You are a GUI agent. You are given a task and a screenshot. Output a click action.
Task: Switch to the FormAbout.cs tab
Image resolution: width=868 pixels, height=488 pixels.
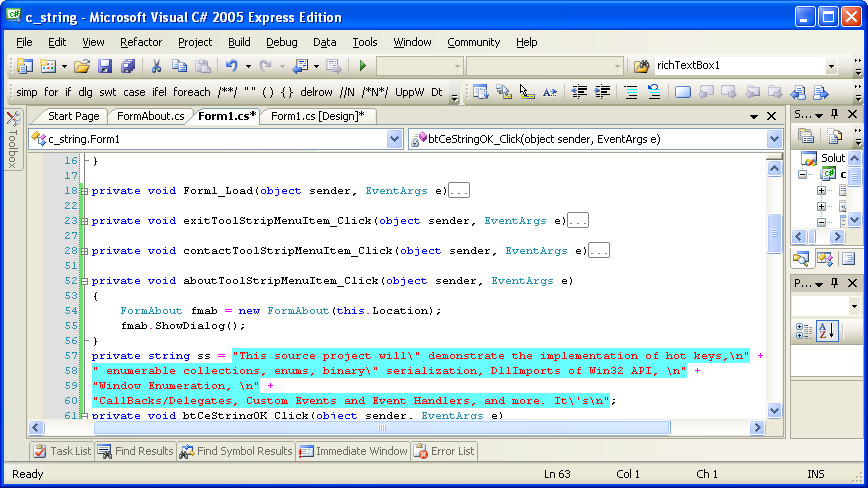point(150,116)
